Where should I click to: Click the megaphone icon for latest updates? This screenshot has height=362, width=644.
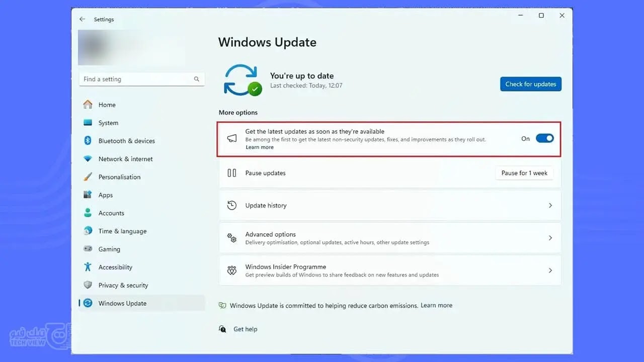click(232, 139)
